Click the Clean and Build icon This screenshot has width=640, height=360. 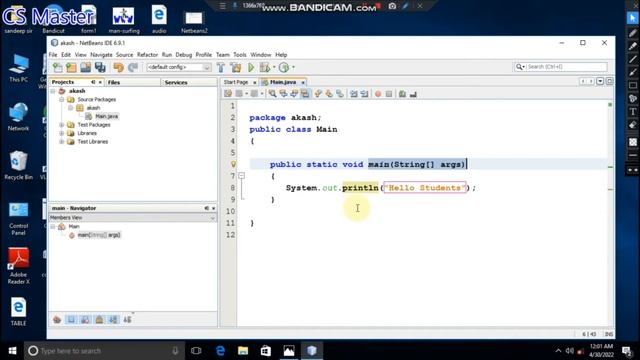click(236, 67)
